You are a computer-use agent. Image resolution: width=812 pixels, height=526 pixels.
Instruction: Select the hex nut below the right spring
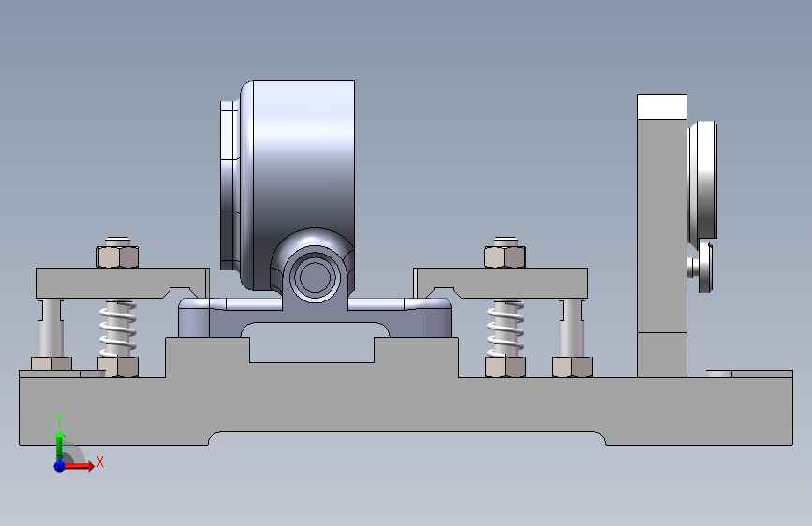tap(506, 367)
